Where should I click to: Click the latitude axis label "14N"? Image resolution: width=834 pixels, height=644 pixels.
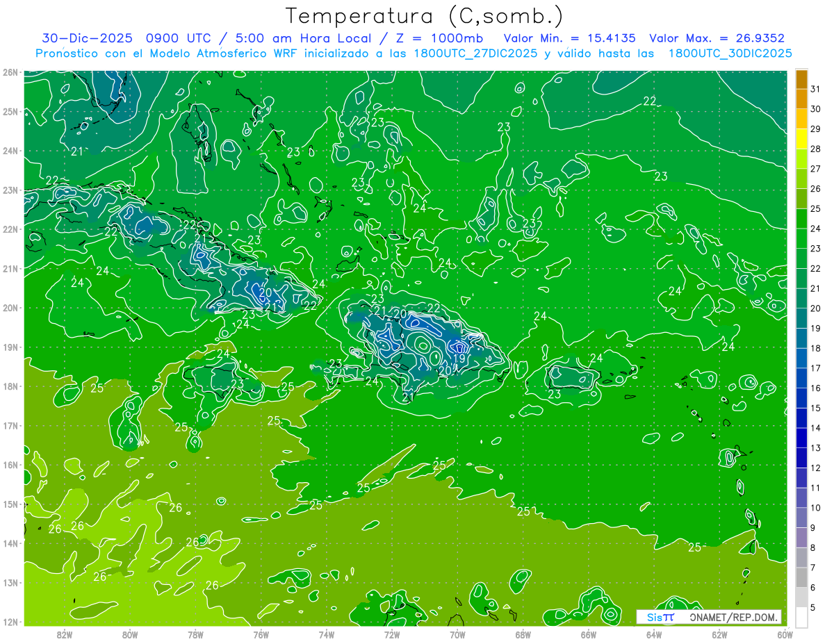pyautogui.click(x=10, y=543)
